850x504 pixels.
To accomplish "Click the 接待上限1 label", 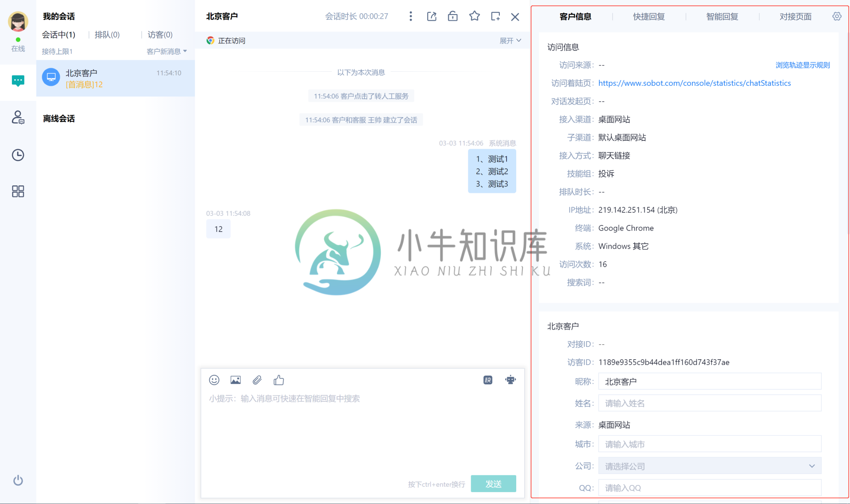I will point(57,51).
